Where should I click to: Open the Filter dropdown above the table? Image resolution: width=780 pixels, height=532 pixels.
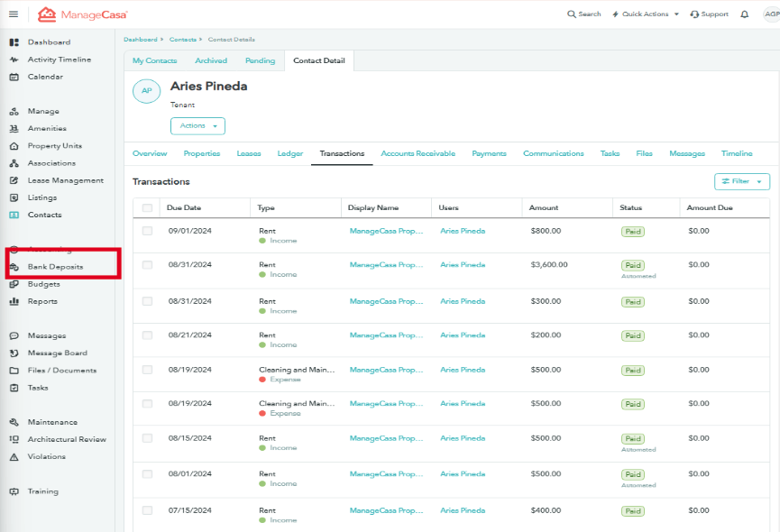(x=741, y=181)
